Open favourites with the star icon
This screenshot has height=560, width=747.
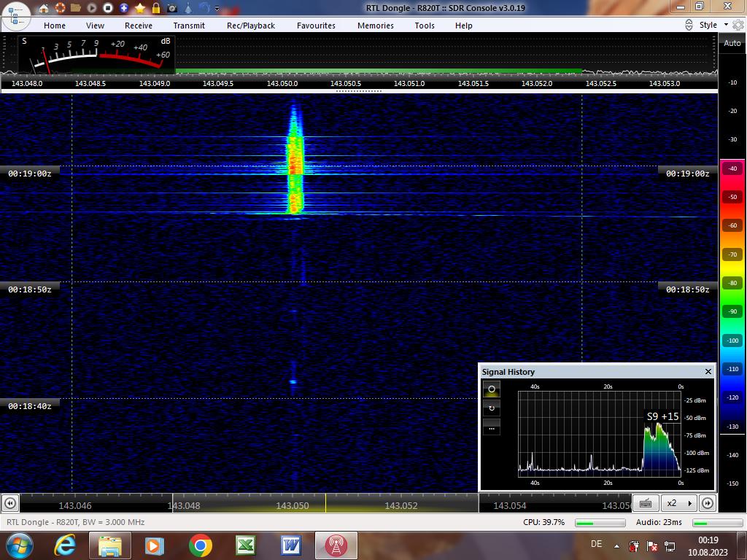(139, 7)
